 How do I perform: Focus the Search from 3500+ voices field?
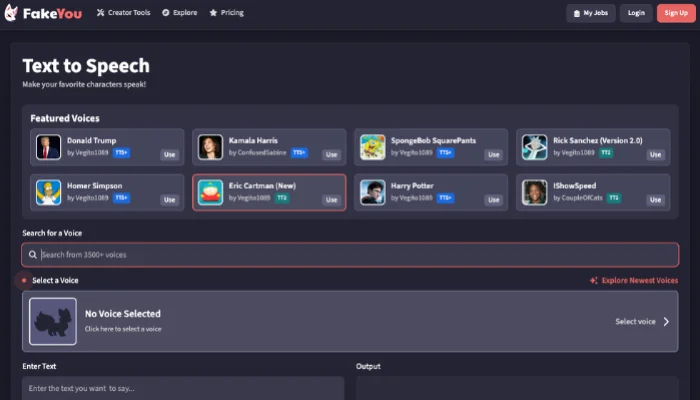coord(350,254)
